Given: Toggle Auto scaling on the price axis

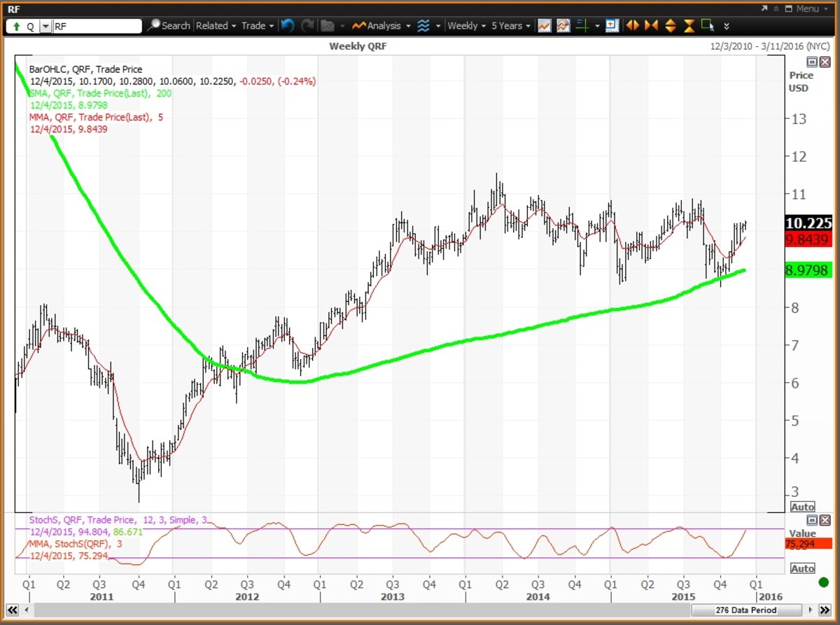Looking at the screenshot, I should click(x=802, y=507).
